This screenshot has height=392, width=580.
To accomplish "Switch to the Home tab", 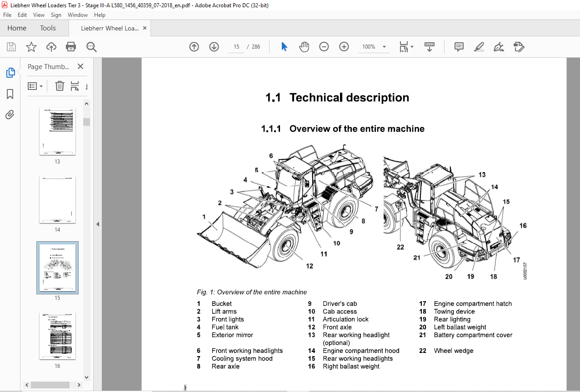I will click(x=17, y=28).
